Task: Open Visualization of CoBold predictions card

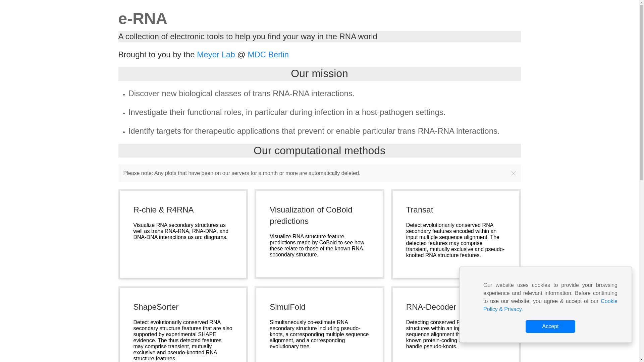Action: pos(319,234)
